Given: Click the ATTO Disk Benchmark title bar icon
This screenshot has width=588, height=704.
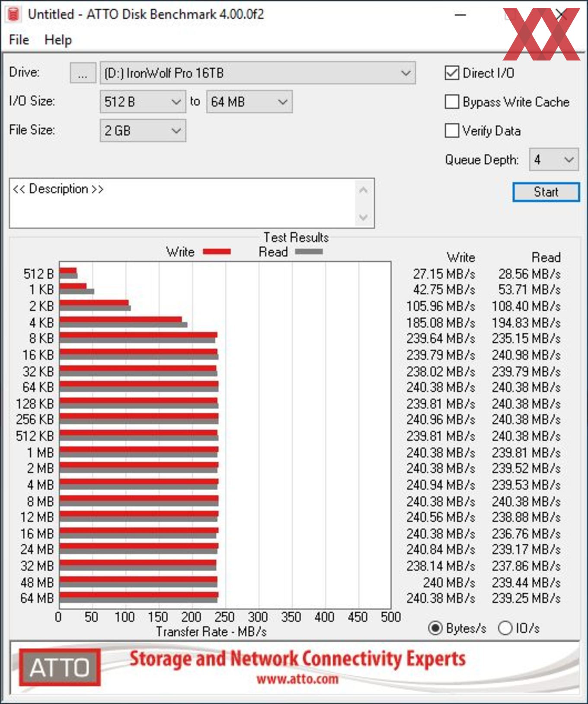Looking at the screenshot, I should point(13,14).
